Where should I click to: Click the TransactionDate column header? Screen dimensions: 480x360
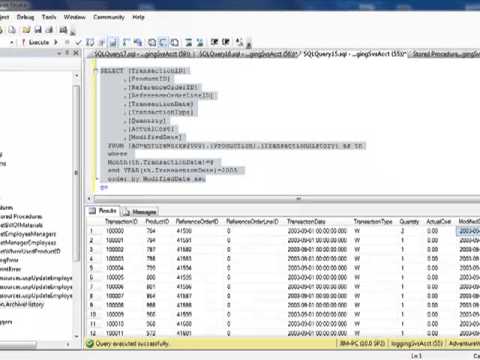[306, 221]
